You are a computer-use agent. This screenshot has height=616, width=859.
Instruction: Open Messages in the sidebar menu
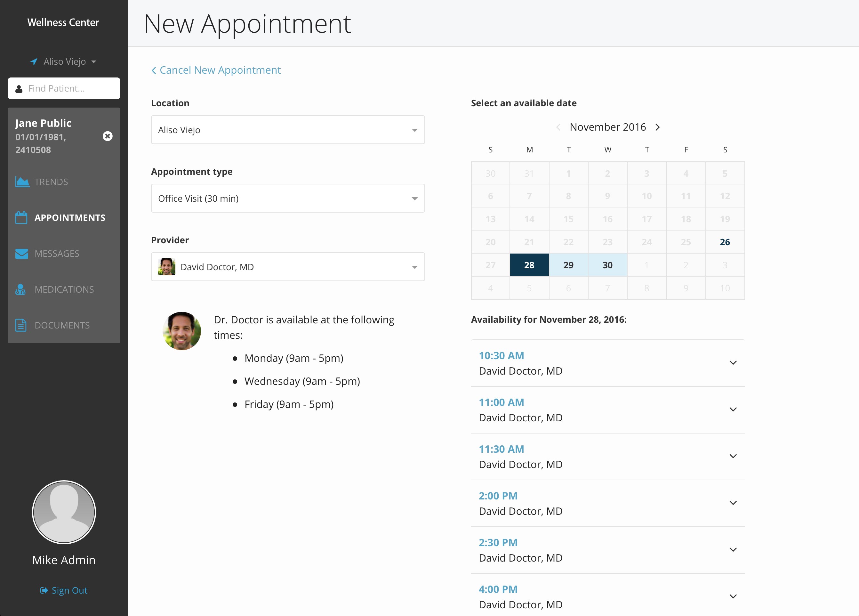click(x=57, y=254)
